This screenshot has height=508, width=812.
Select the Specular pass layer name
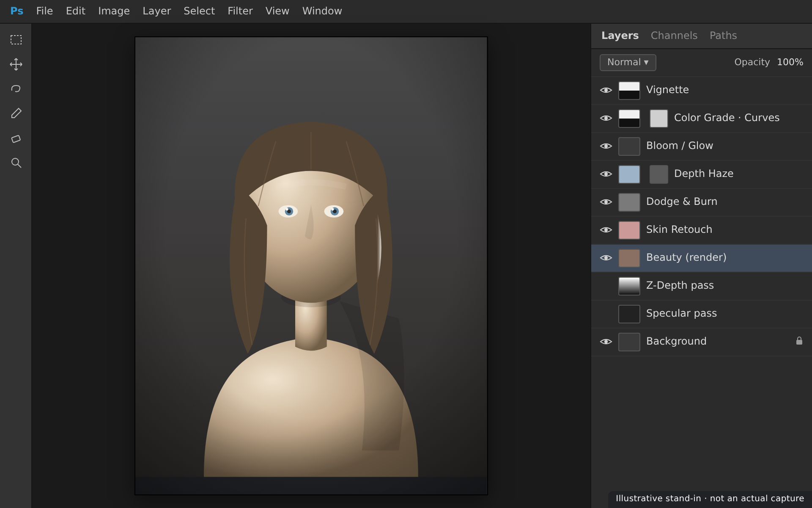681,313
